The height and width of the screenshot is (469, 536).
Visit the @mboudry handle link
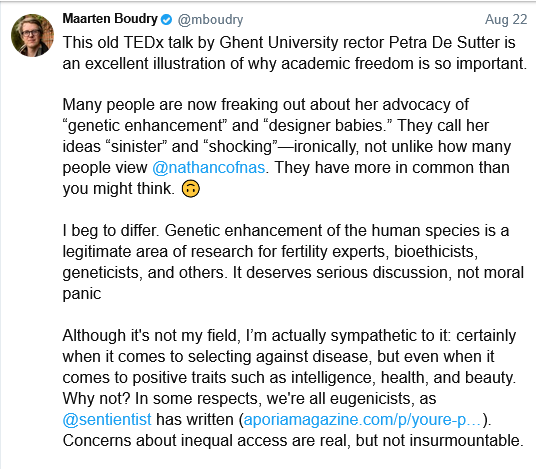click(210, 20)
